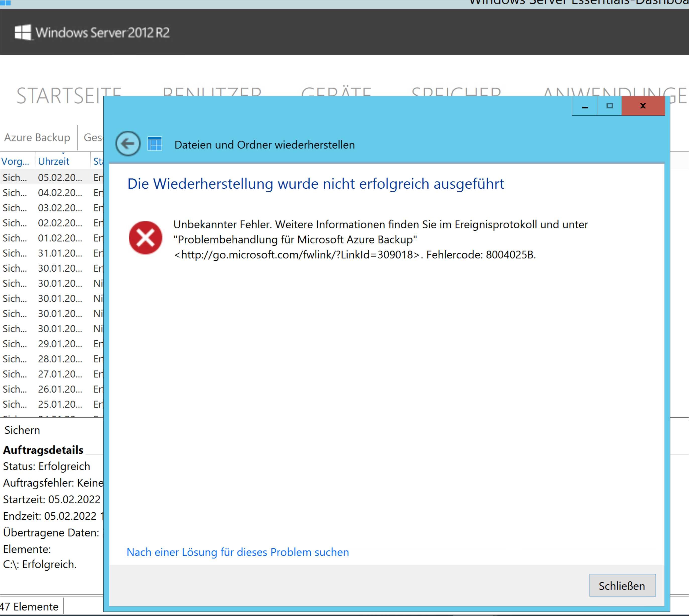The image size is (689, 616).
Task: Select the backup row dated 25.01.20...
Action: [x=52, y=404]
